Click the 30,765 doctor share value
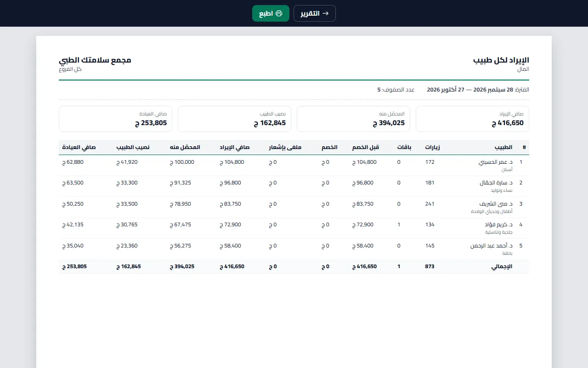Viewport: 588px width, 368px height. tap(127, 224)
